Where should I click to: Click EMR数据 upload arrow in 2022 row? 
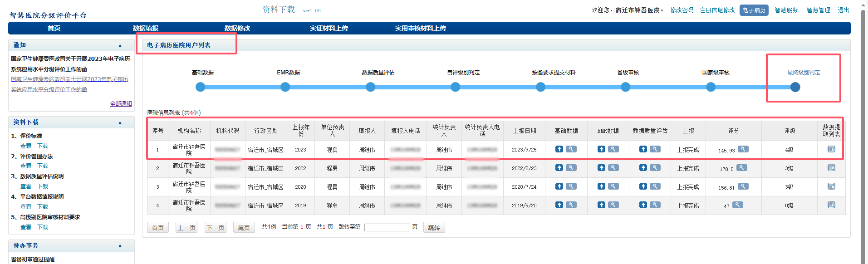(x=601, y=168)
